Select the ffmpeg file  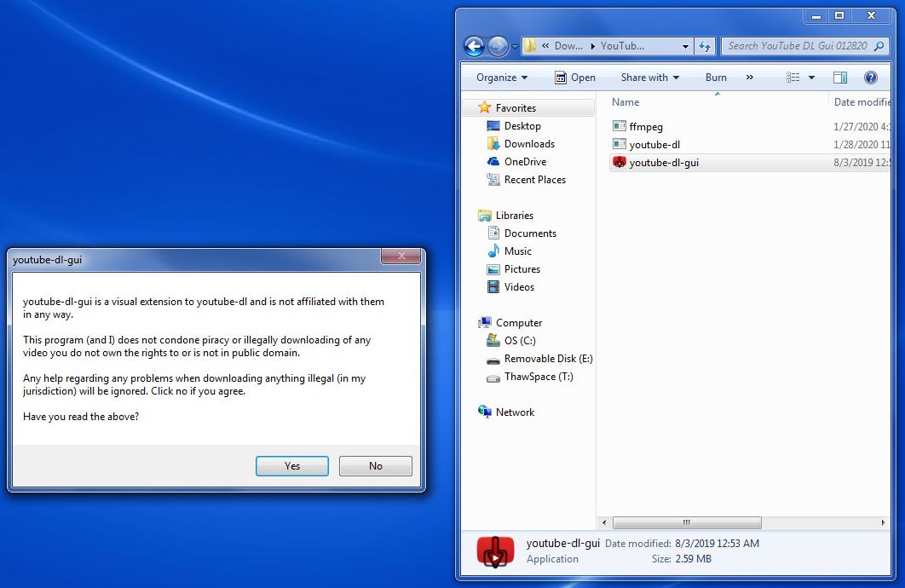pyautogui.click(x=749, y=126)
